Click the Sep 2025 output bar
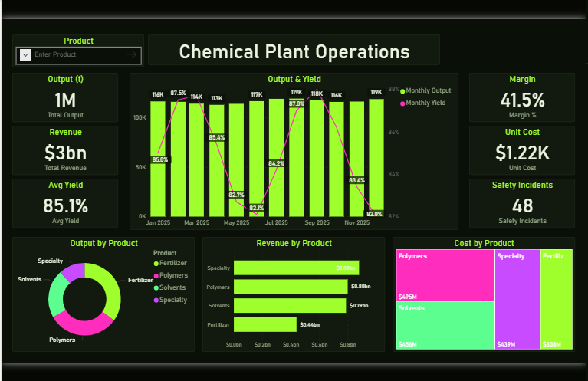The height and width of the screenshot is (381, 588). tap(317, 159)
